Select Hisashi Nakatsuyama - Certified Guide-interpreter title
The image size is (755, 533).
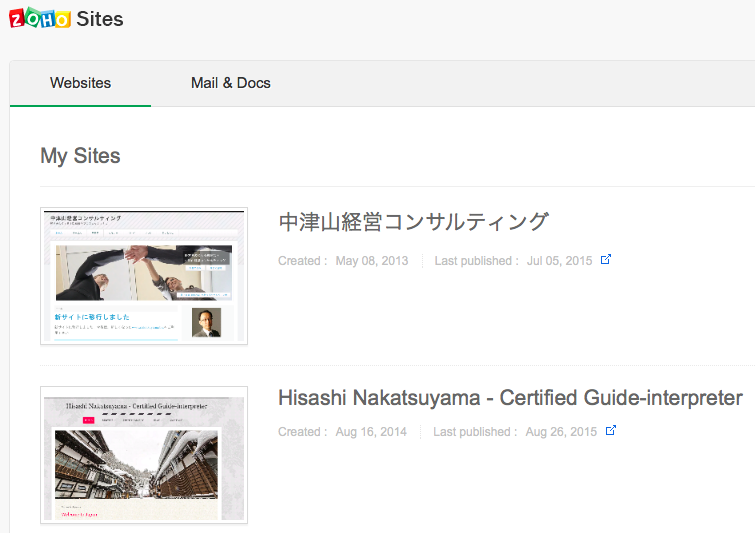pos(510,398)
